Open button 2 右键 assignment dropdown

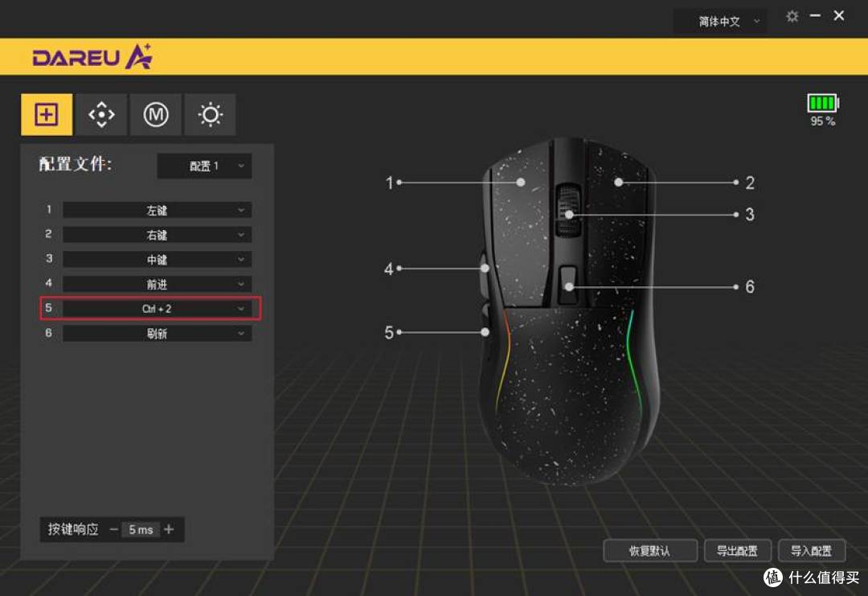coord(158,235)
